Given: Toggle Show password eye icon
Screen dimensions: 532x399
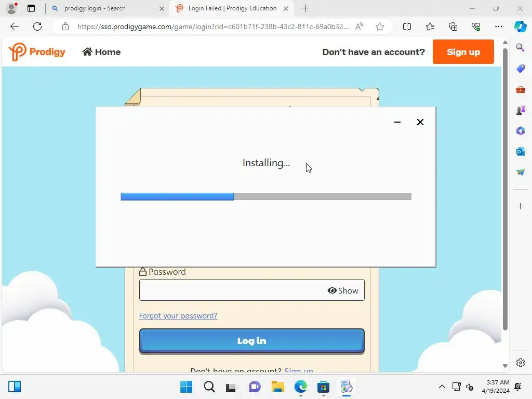Looking at the screenshot, I should (343, 290).
